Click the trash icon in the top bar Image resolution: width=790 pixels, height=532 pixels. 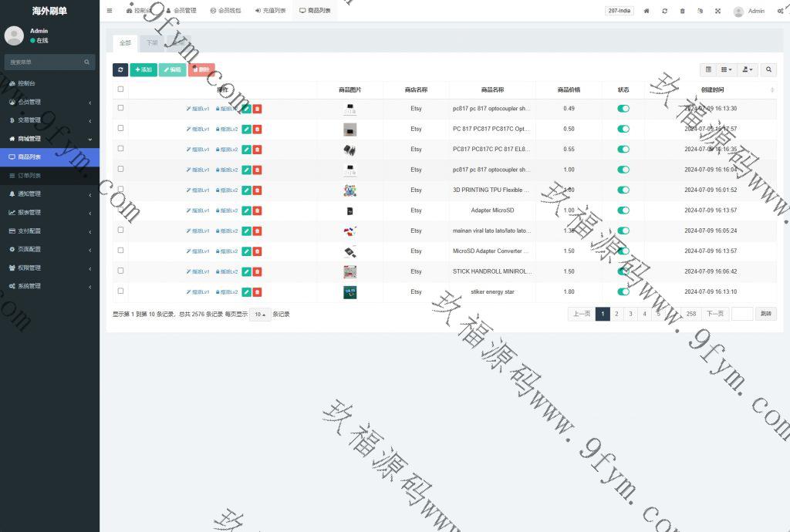(x=682, y=11)
